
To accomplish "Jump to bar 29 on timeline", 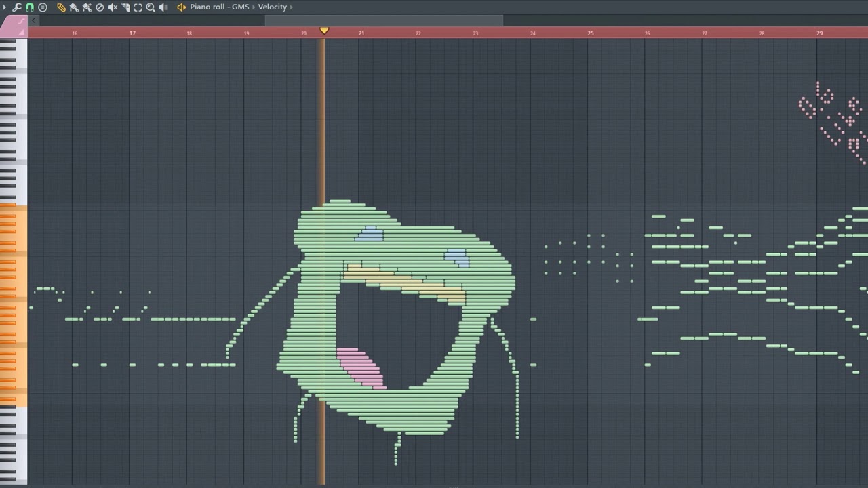I will [820, 33].
